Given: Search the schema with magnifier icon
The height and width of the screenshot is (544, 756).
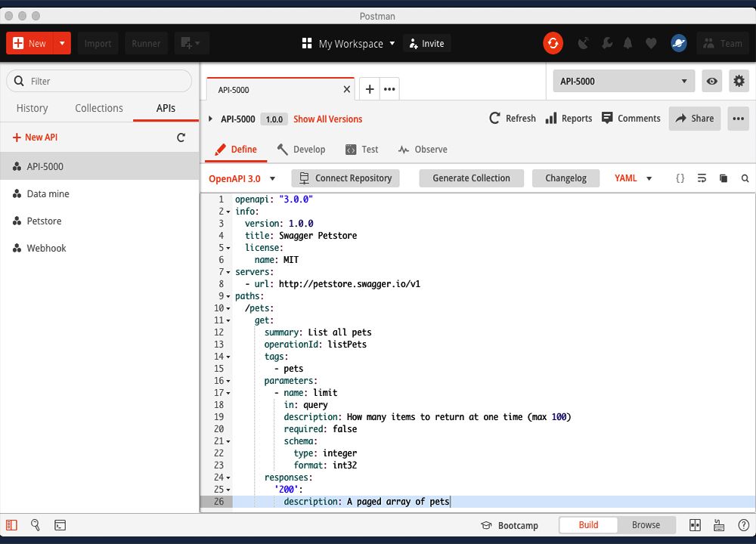Looking at the screenshot, I should (x=745, y=178).
